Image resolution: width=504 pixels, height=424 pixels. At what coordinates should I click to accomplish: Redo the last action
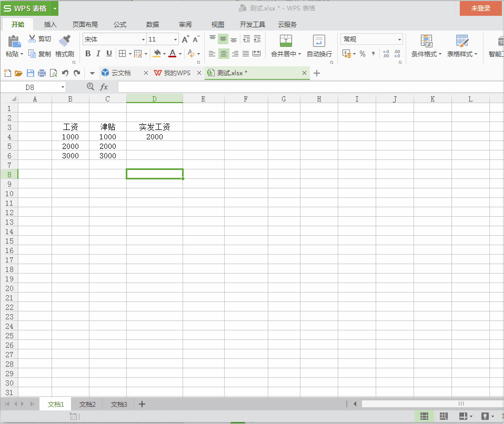pyautogui.click(x=77, y=73)
